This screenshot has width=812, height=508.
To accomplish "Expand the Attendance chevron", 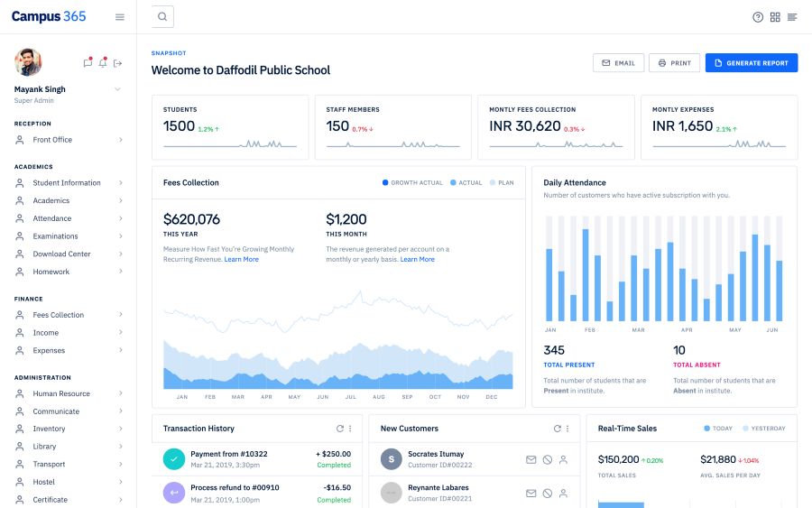I will [x=121, y=218].
